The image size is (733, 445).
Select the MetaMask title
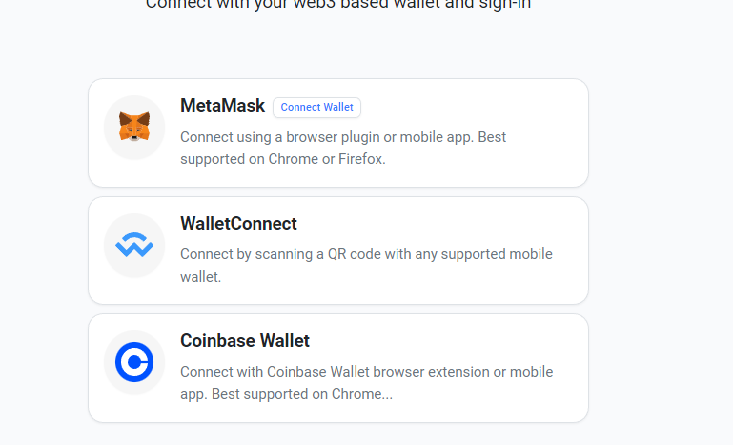(x=222, y=106)
